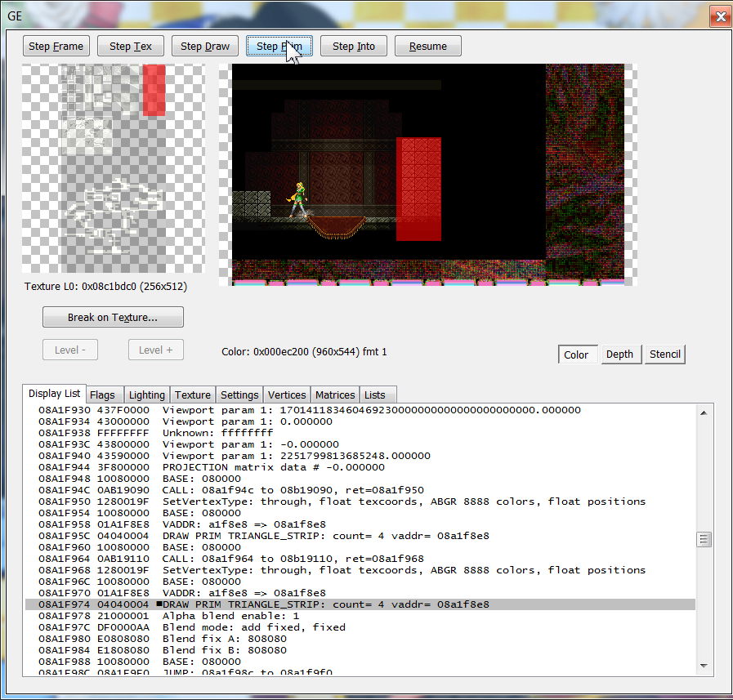
Task: Switch to the Lighting tab
Action: click(x=146, y=395)
